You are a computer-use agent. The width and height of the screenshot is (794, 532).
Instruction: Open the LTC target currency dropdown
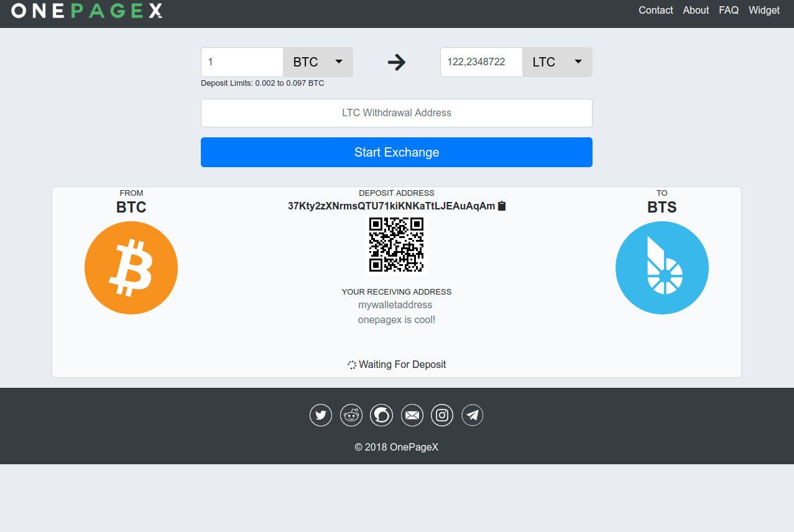(558, 62)
